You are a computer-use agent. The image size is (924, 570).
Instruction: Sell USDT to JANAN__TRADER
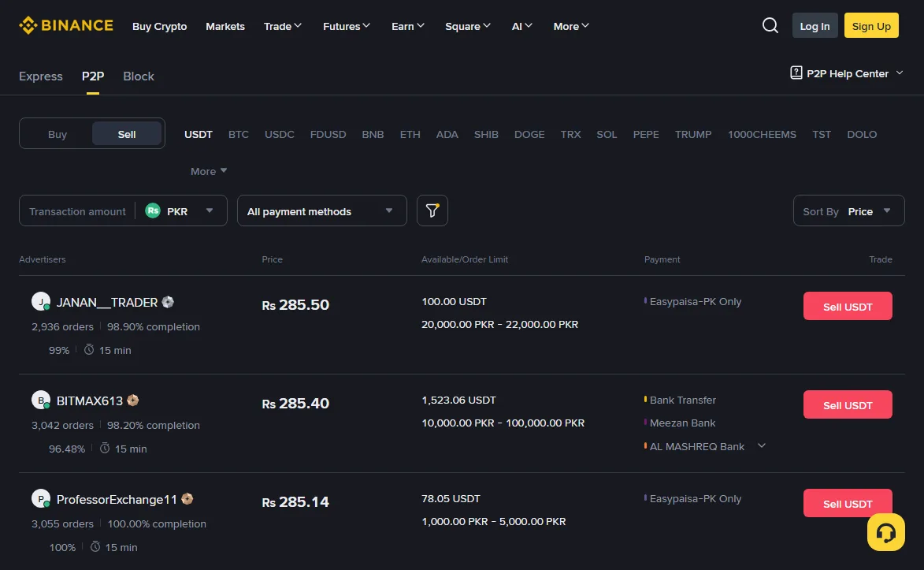[x=848, y=306]
